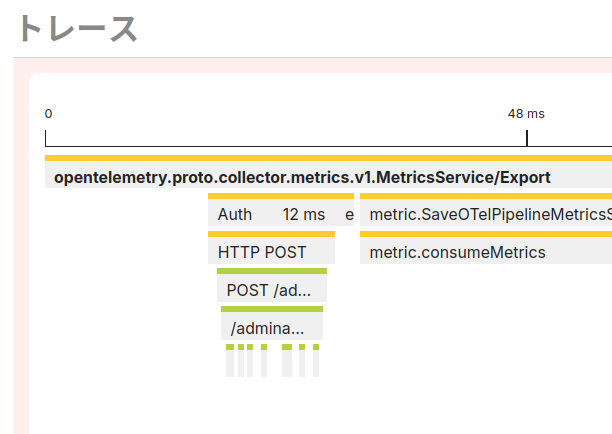The image size is (612, 434).
Task: Select the MetricsService/Export root span
Action: click(x=328, y=172)
